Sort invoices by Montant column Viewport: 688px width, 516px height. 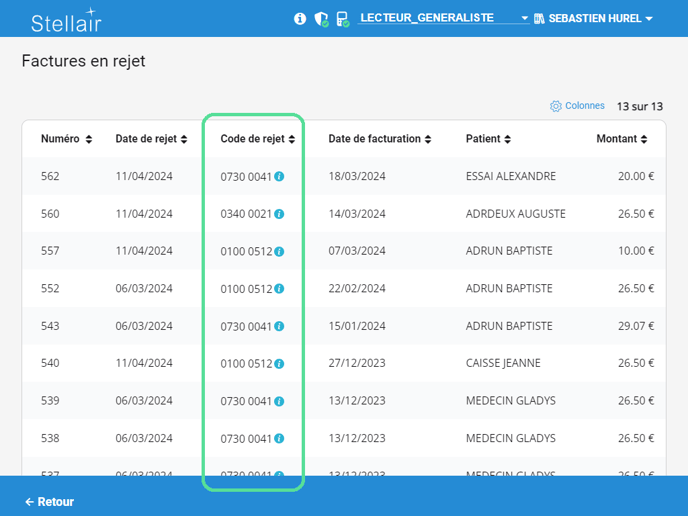pos(624,139)
